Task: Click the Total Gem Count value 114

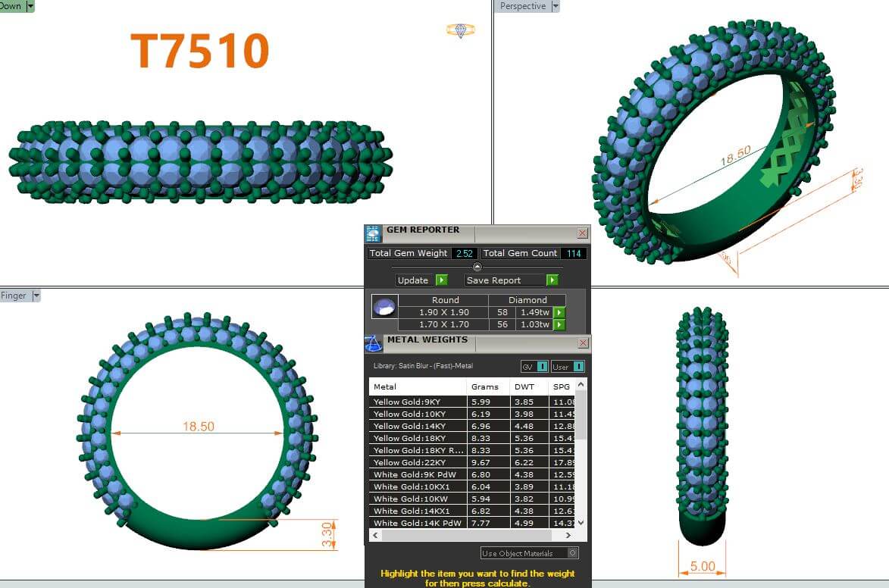Action: (574, 253)
